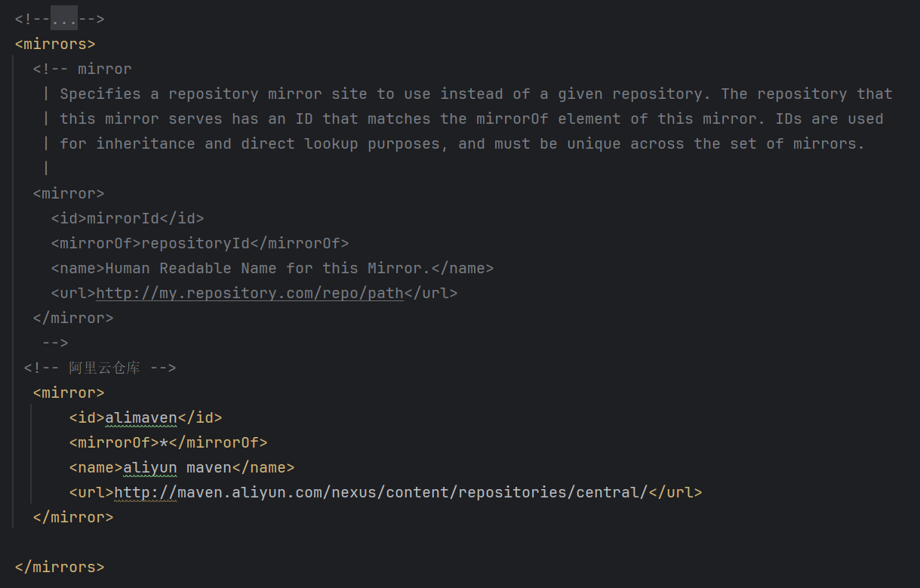Place cursor on the mirrorId sample value
Viewport: 920px width, 588px height.
pos(123,218)
